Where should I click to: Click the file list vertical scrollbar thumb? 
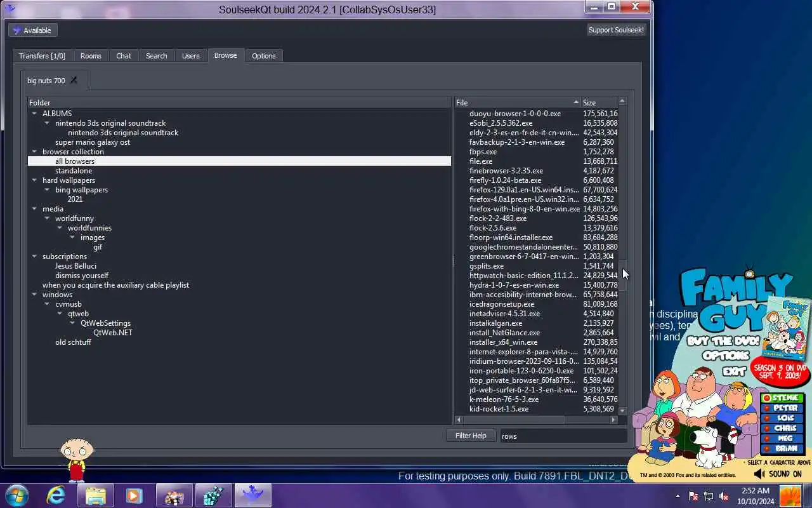pos(622,274)
